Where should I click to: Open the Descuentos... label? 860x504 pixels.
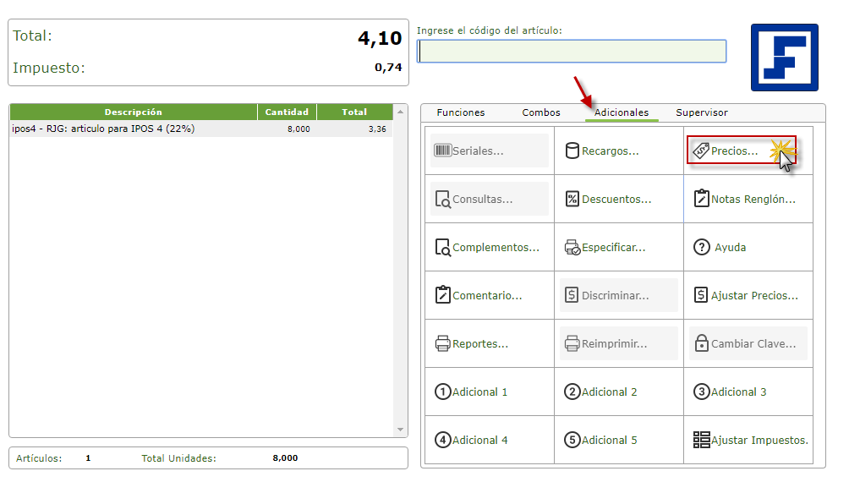click(616, 199)
